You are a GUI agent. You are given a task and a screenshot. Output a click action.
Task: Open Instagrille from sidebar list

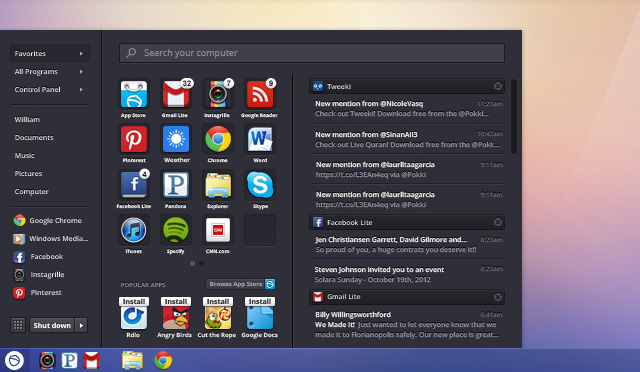(x=39, y=274)
